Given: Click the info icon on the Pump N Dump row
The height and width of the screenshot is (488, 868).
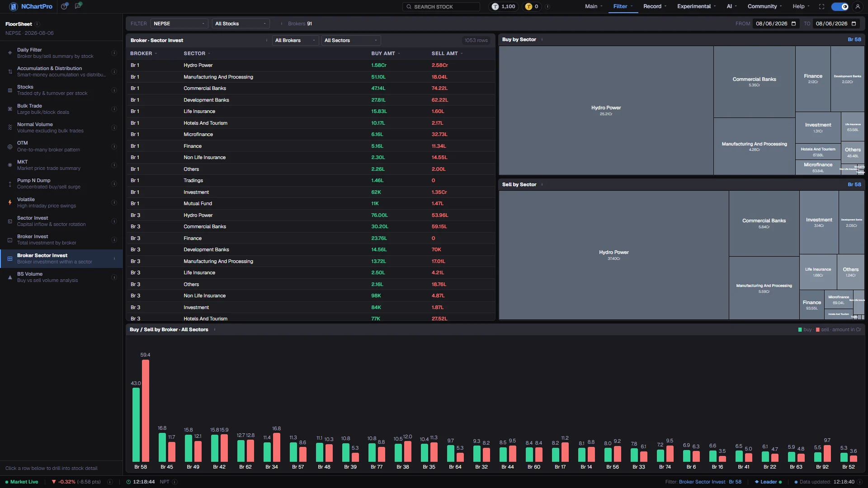Looking at the screenshot, I should click(114, 183).
